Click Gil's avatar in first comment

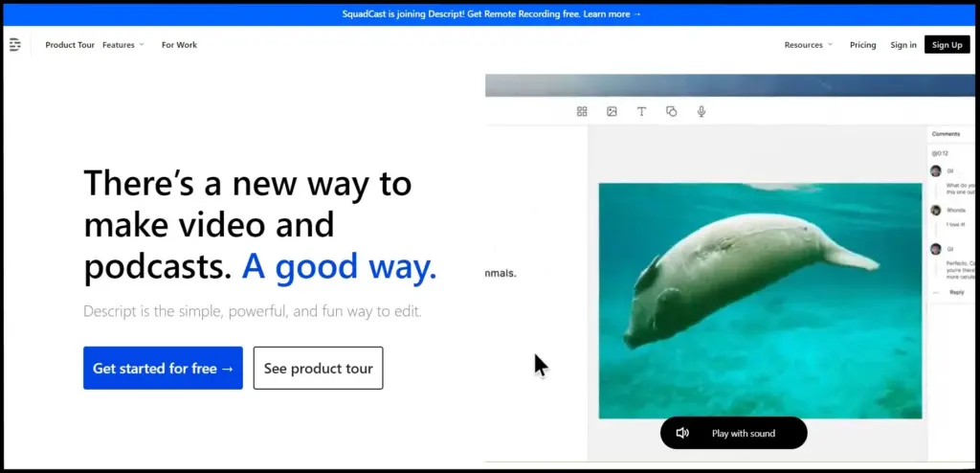[x=936, y=171]
